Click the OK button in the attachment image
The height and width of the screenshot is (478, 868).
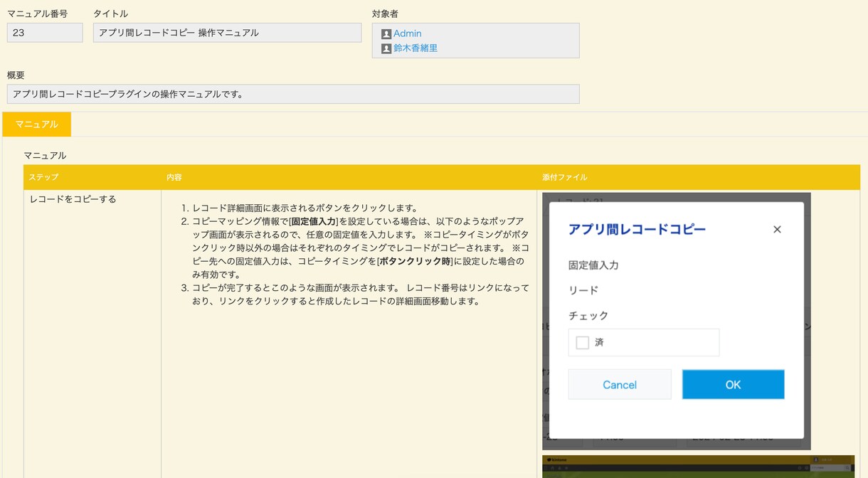tap(734, 385)
